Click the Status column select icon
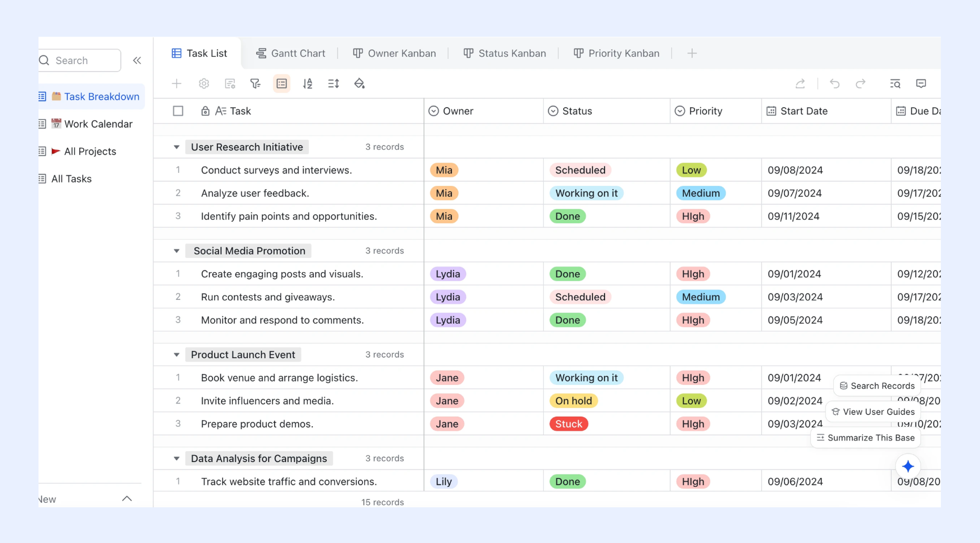The width and height of the screenshot is (980, 543). tap(553, 111)
